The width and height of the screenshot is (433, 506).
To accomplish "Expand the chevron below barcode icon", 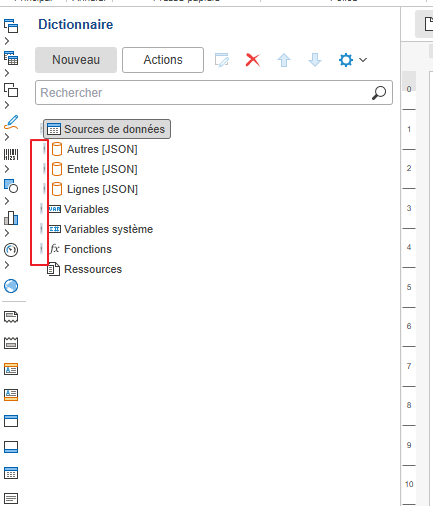I will pyautogui.click(x=7, y=169).
